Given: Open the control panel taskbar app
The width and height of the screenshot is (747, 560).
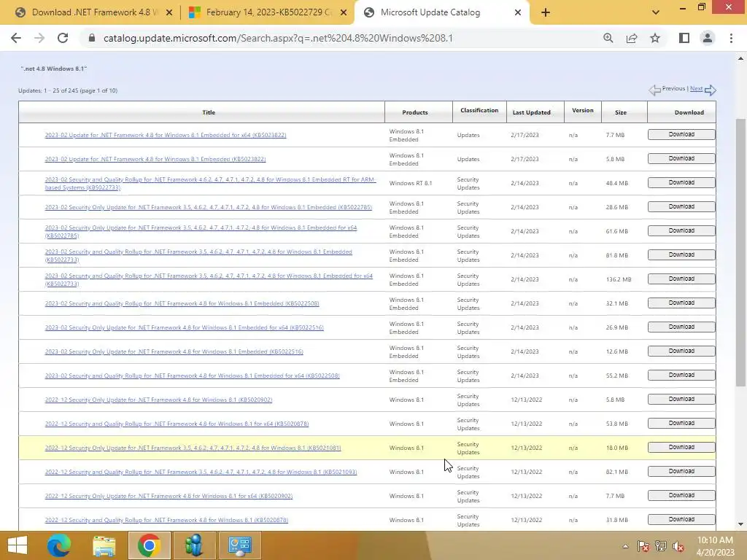Looking at the screenshot, I should pyautogui.click(x=239, y=545).
